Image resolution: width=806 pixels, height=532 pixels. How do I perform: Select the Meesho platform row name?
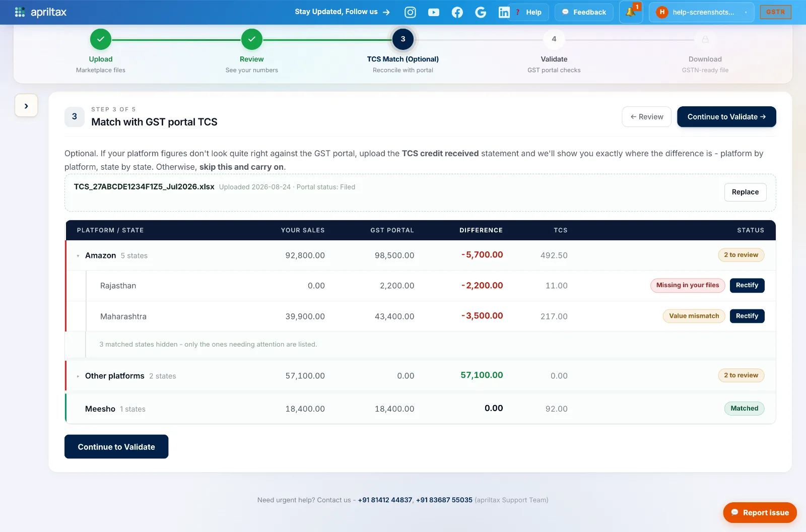(x=100, y=409)
